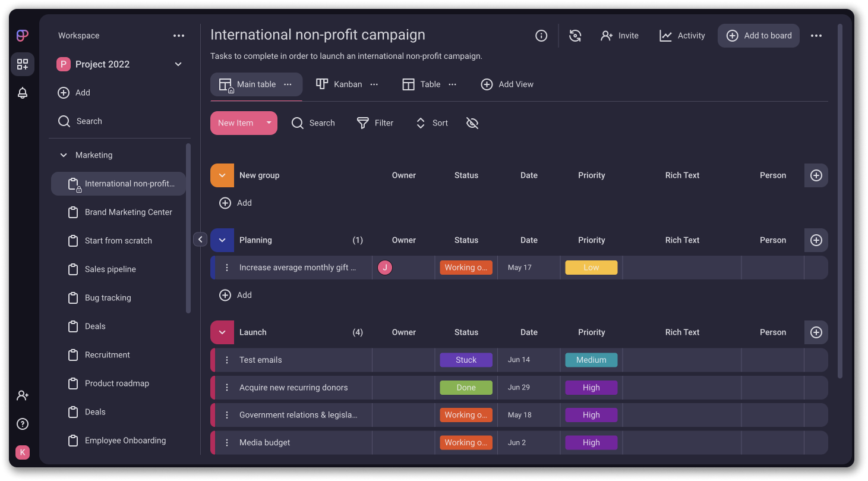
Task: Click the Filter funnel icon in the toolbar
Action: [x=362, y=122]
